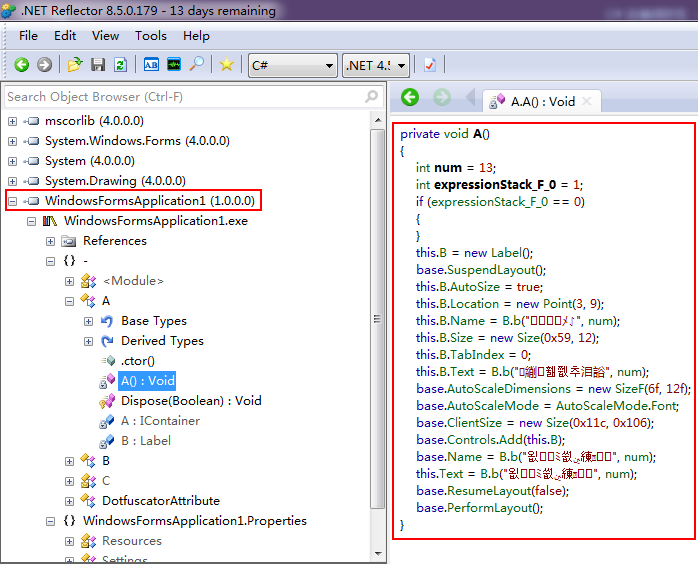
Task: Click the tree scrollbar up arrow
Action: (378, 120)
